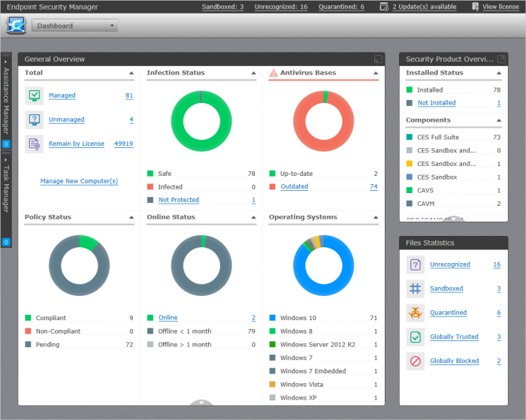Click the Antivirus Bases donut chart
Image resolution: width=526 pixels, height=420 pixels.
click(323, 121)
